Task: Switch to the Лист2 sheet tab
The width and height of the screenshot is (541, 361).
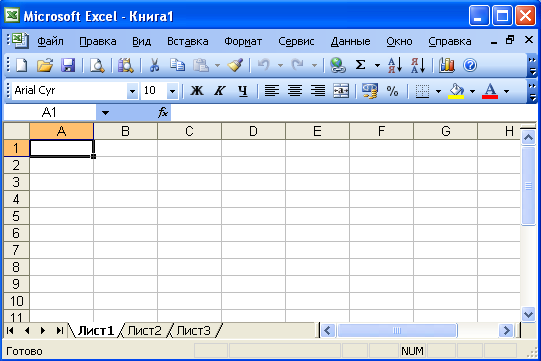Action: (x=144, y=331)
